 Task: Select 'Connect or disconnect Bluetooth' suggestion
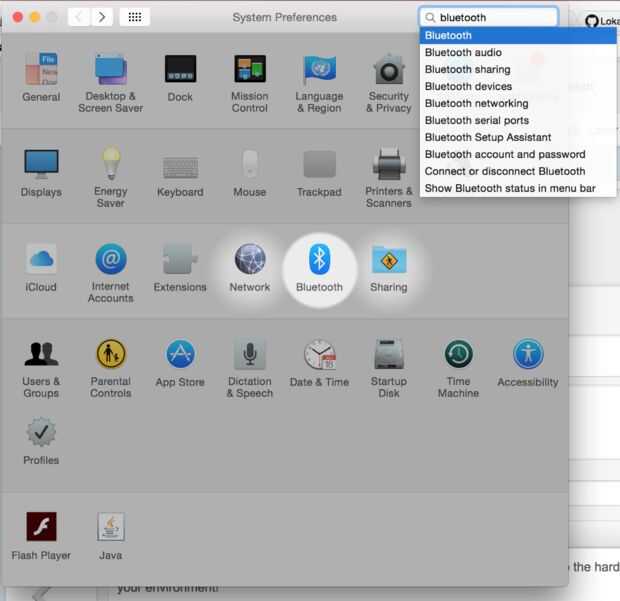[518, 172]
